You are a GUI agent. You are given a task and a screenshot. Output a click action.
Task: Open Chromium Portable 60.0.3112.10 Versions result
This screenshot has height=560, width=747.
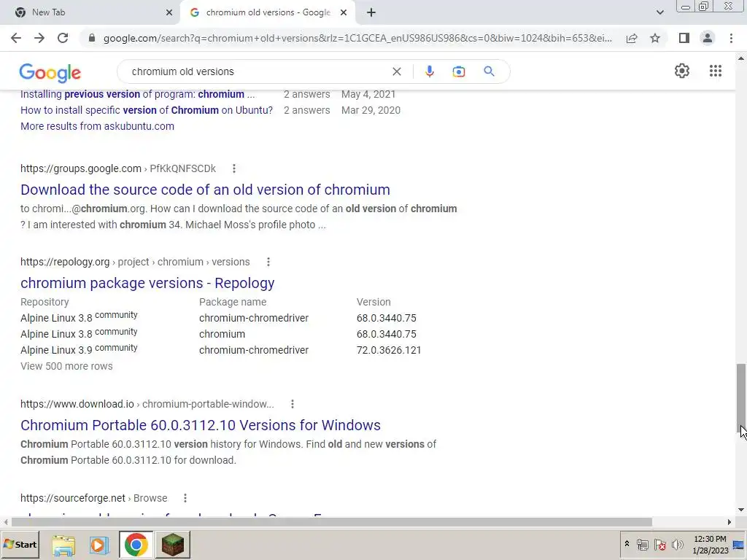click(x=201, y=425)
